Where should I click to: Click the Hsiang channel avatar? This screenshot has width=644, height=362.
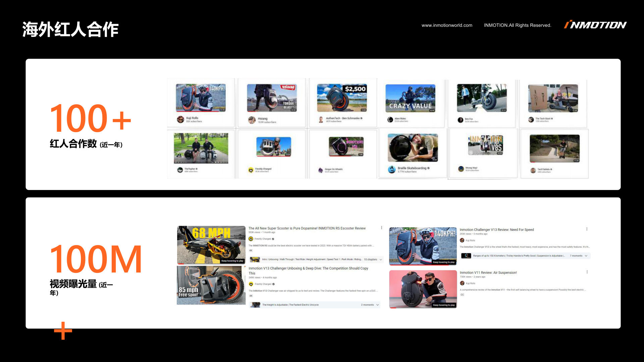click(x=252, y=120)
